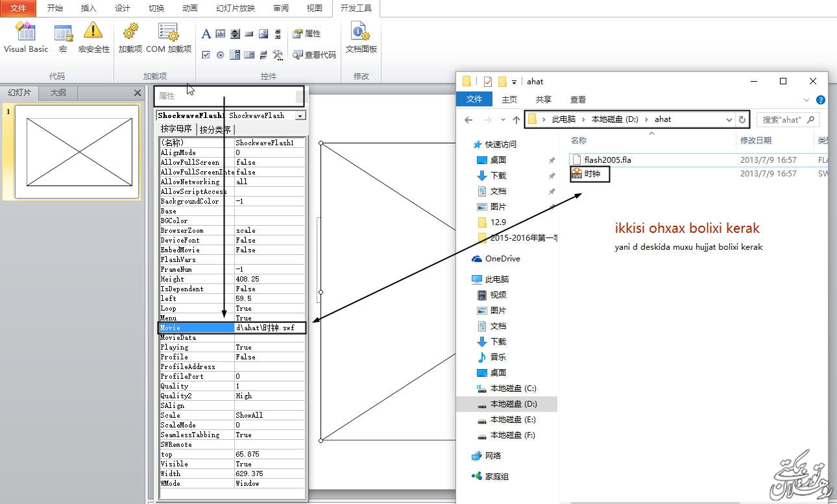The image size is (837, 504).
Task: Select 音乐 in Explorer sidebar
Action: [492, 357]
